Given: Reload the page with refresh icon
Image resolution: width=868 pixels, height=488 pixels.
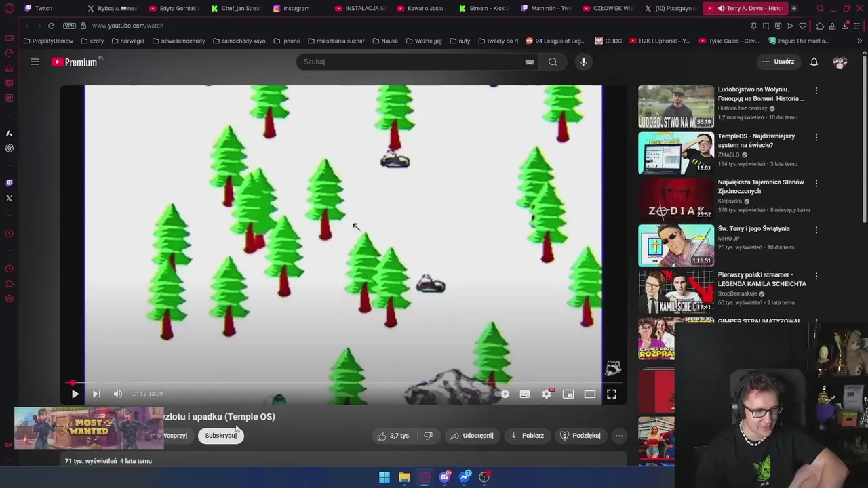Looking at the screenshot, I should coord(51,26).
